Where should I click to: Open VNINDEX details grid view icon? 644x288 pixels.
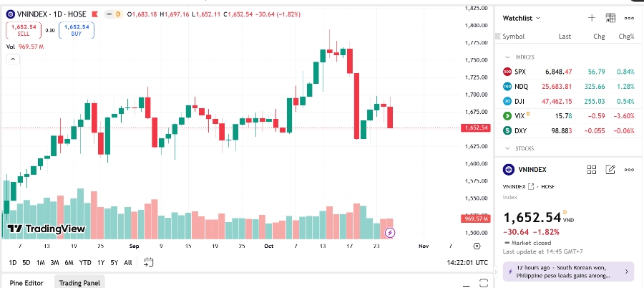click(x=592, y=170)
